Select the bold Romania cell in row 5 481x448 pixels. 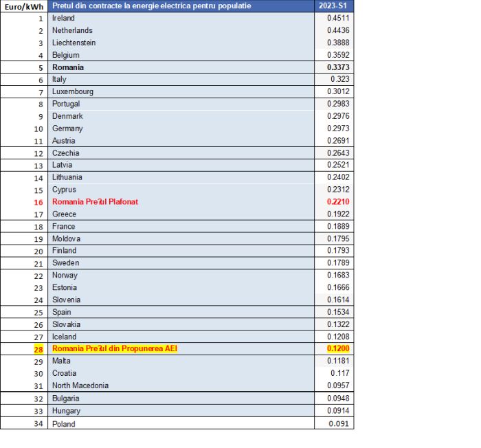point(181,67)
